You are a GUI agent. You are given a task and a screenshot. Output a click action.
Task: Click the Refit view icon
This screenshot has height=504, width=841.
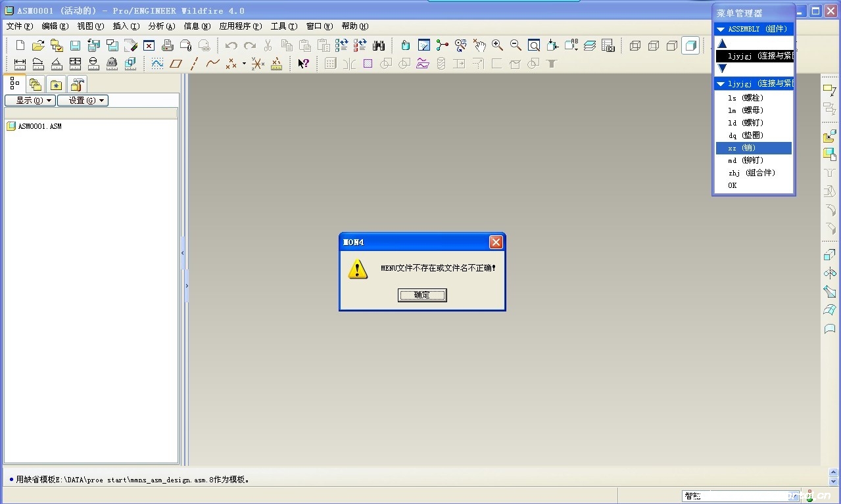pyautogui.click(x=534, y=45)
